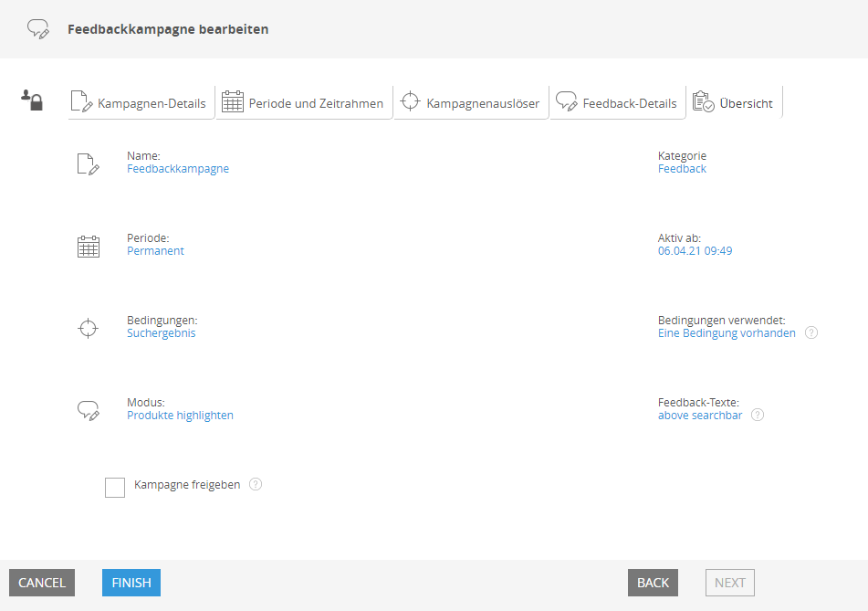
Task: Click the speech bubble icon beside Modus
Action: [88, 410]
